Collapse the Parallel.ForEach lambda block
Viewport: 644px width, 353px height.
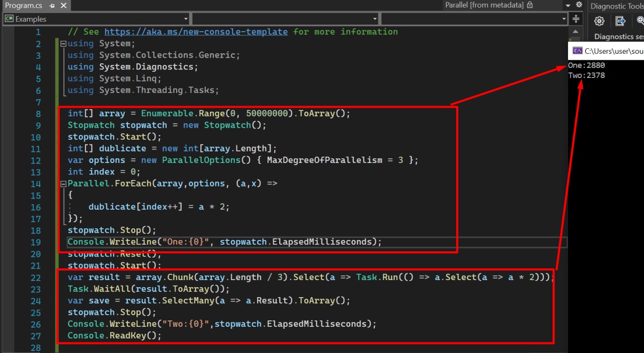click(x=63, y=184)
